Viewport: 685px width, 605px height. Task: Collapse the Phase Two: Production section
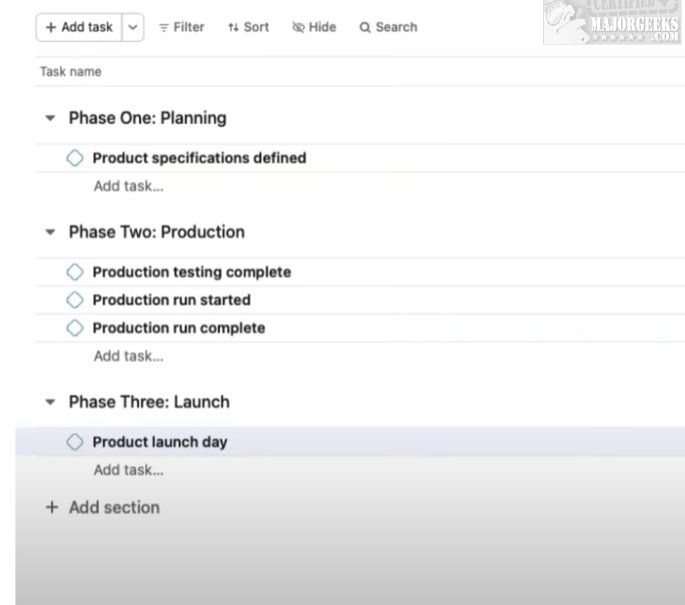[x=50, y=232]
